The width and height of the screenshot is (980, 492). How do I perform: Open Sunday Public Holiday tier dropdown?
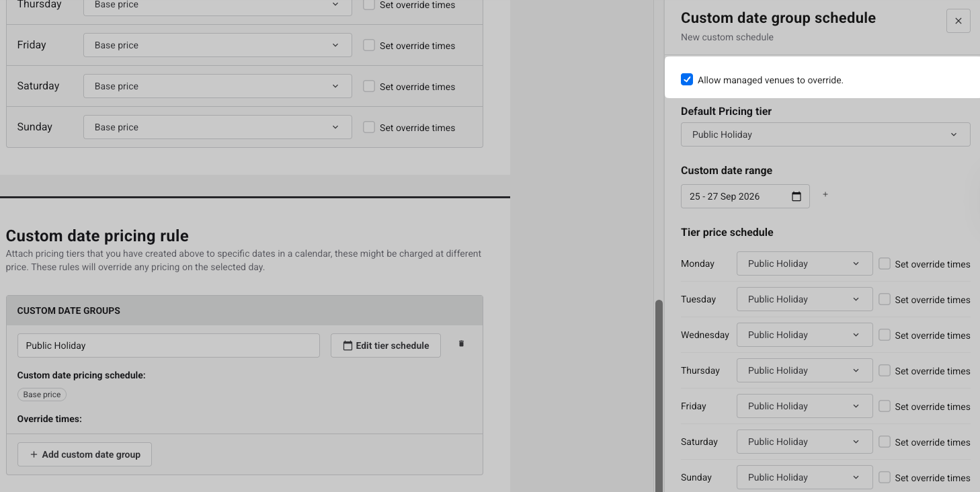[805, 477]
